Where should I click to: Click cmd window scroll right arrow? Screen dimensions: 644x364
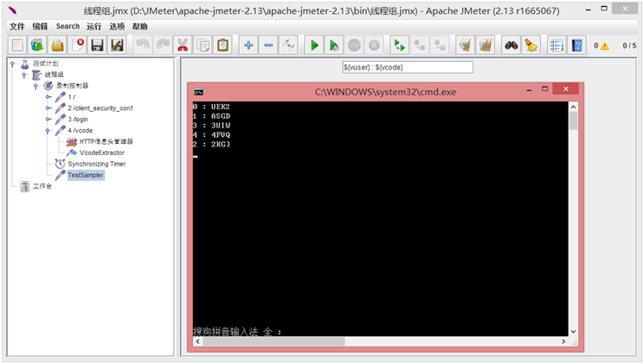coord(563,341)
